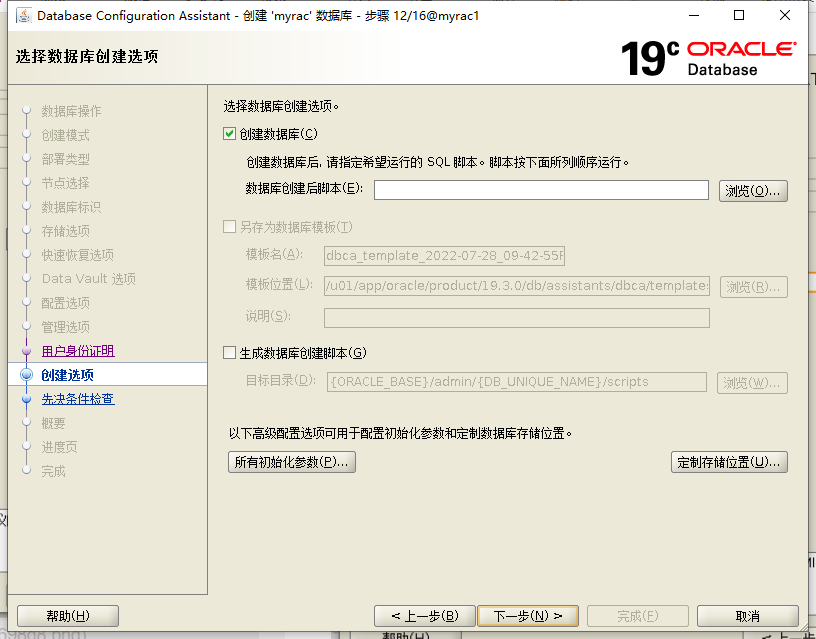The width and height of the screenshot is (816, 639).
Task: Click the 完成 step in sidebar
Action: [54, 471]
